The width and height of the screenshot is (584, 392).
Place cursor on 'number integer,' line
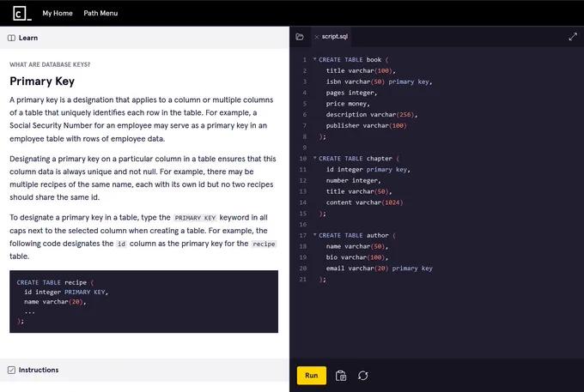[354, 180]
